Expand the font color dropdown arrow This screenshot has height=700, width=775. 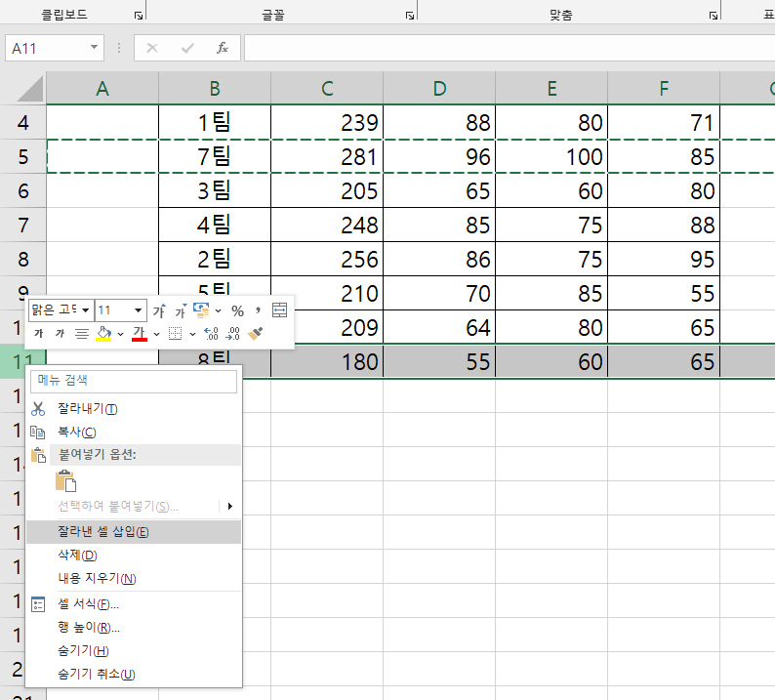156,335
